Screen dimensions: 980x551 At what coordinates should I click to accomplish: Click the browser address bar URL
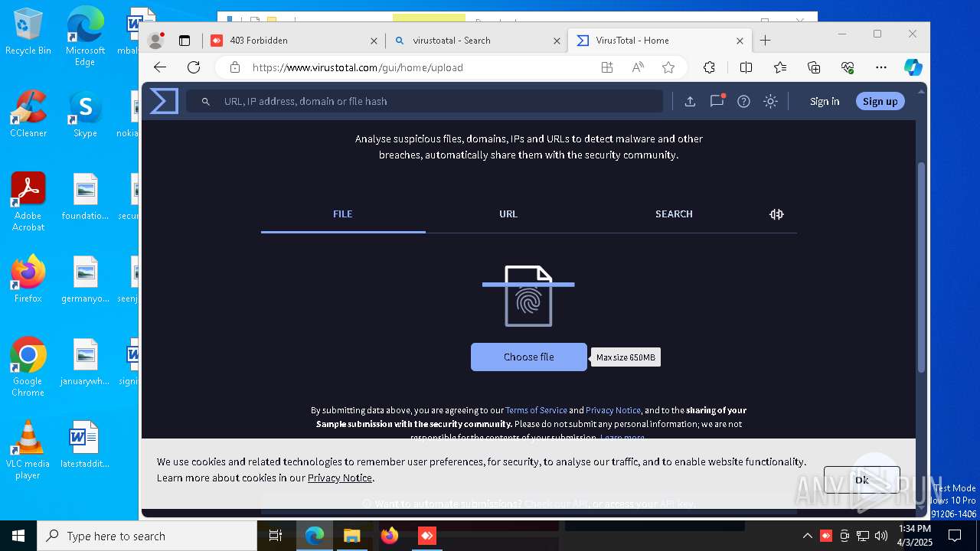pyautogui.click(x=358, y=67)
